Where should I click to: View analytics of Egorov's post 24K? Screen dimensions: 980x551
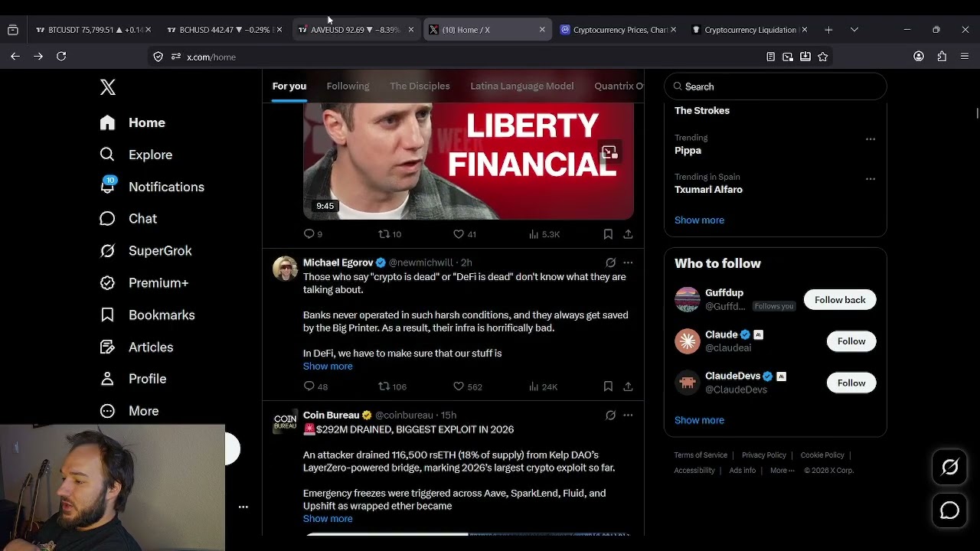click(x=543, y=386)
